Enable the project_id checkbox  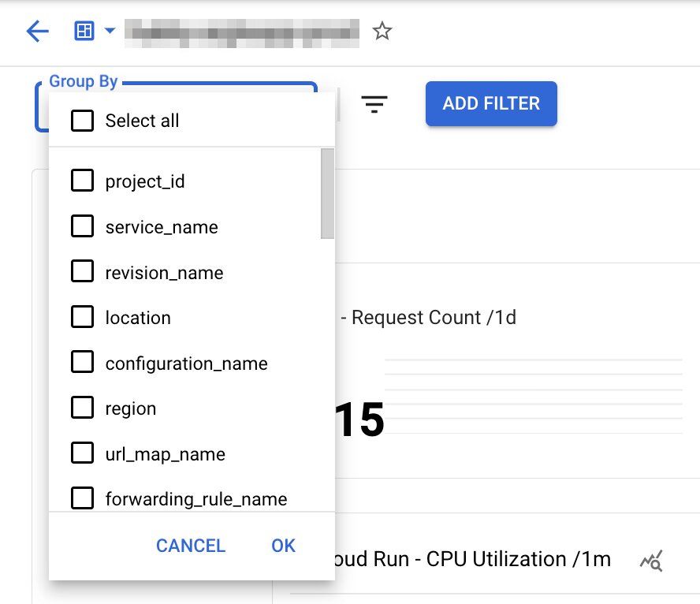point(83,181)
